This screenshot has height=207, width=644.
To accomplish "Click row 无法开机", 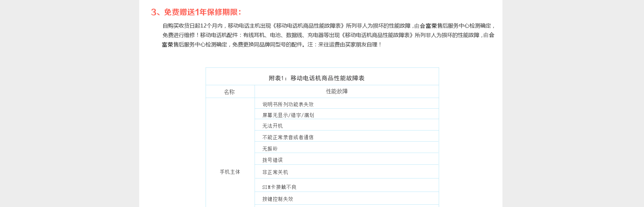I will (x=346, y=125).
